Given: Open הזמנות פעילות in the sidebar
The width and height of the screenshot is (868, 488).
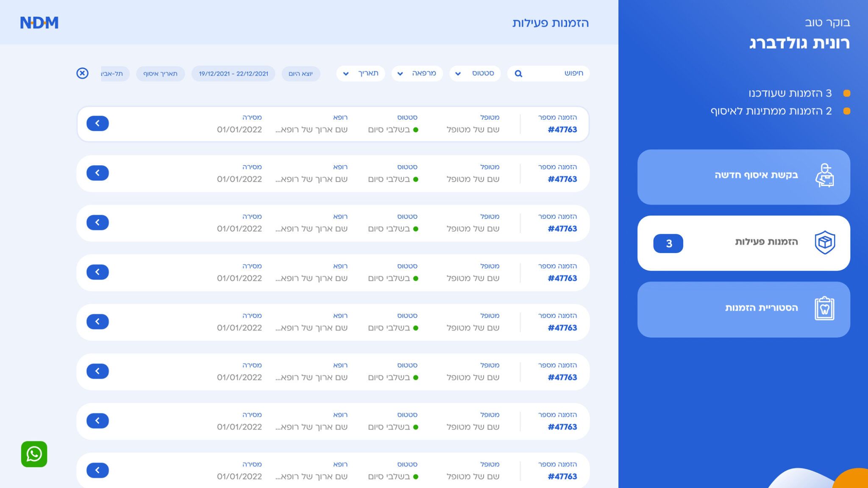Looking at the screenshot, I should click(x=744, y=243).
